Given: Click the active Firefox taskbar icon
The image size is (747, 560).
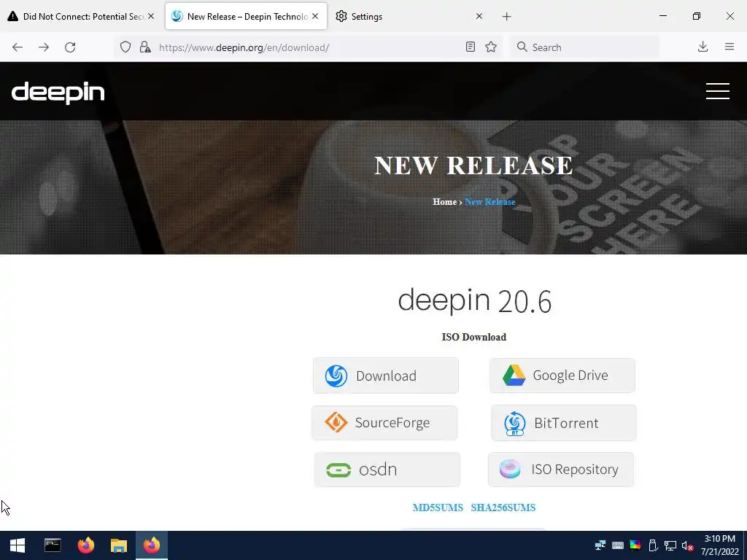Looking at the screenshot, I should pyautogui.click(x=152, y=545).
